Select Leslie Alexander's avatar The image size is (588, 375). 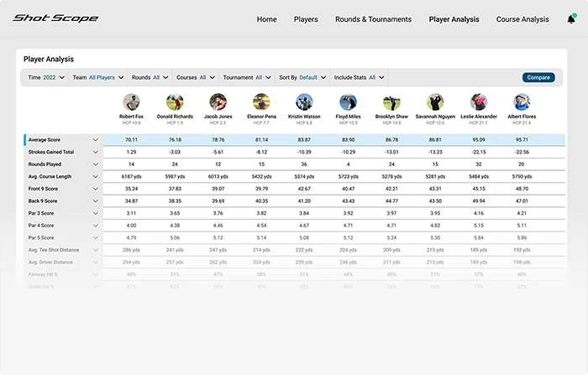point(479,102)
